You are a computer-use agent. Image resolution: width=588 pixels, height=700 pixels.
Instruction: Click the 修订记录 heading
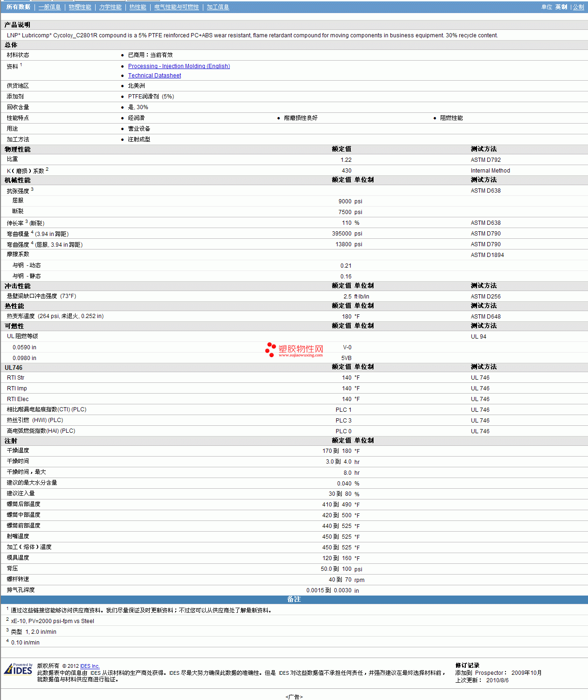(467, 665)
